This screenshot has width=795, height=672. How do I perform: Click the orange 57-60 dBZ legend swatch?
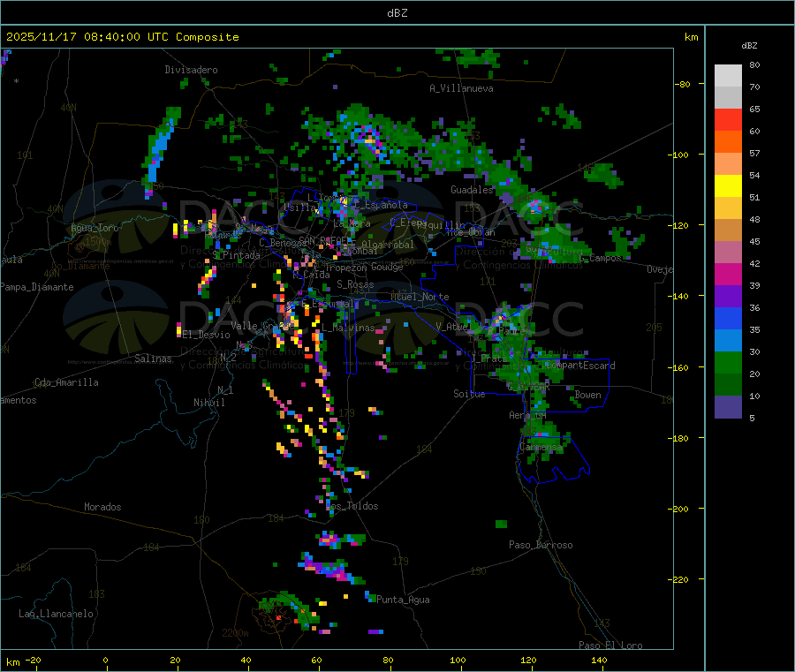coord(728,142)
